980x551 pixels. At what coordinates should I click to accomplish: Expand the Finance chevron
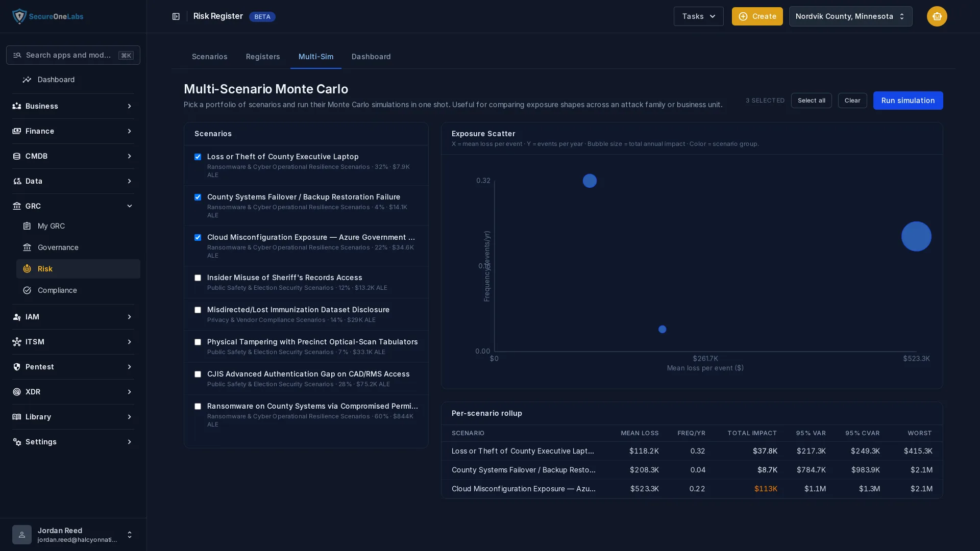(x=129, y=131)
